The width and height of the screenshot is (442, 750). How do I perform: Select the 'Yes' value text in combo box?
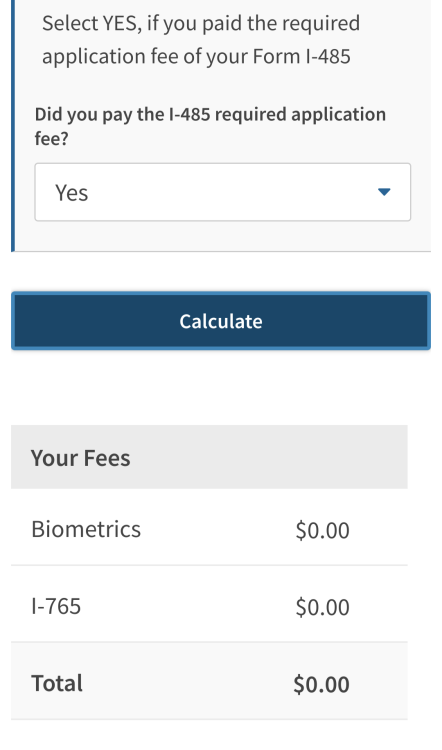pos(72,193)
